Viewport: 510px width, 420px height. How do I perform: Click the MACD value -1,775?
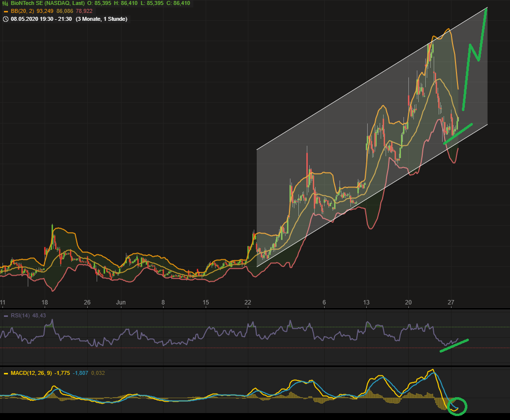62,373
